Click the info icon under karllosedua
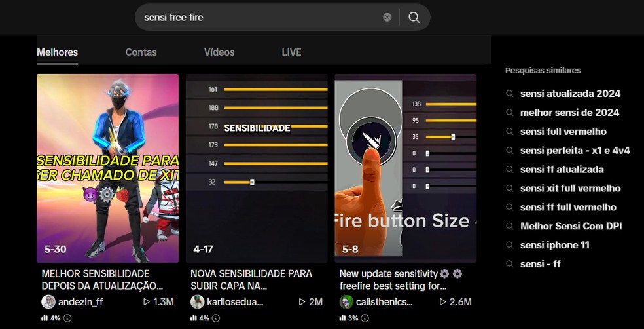Viewport: 644px width, 329px height. tap(215, 319)
